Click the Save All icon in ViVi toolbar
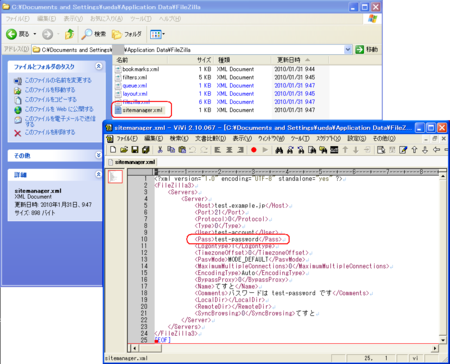Viewport: 450px width, 364px height. pos(146,150)
